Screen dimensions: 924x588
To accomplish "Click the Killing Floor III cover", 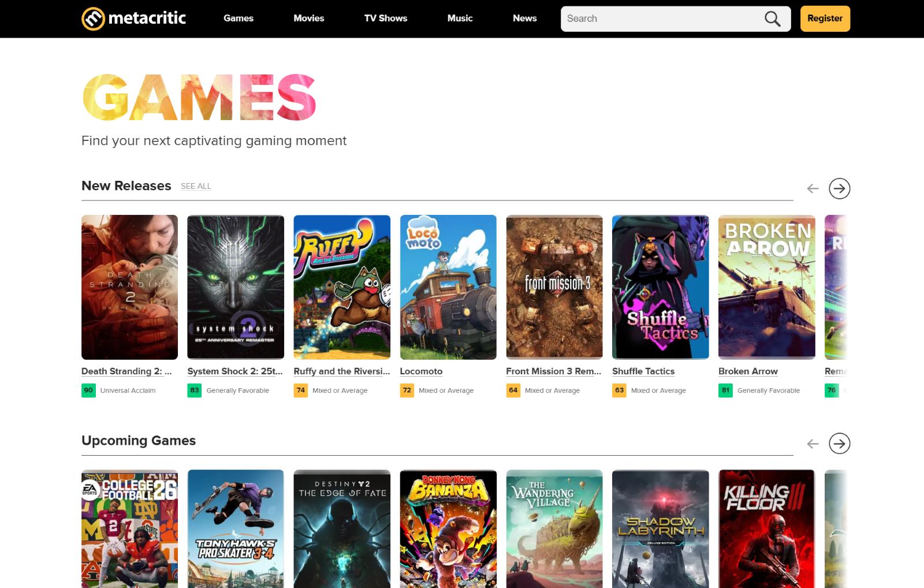I will 767,529.
